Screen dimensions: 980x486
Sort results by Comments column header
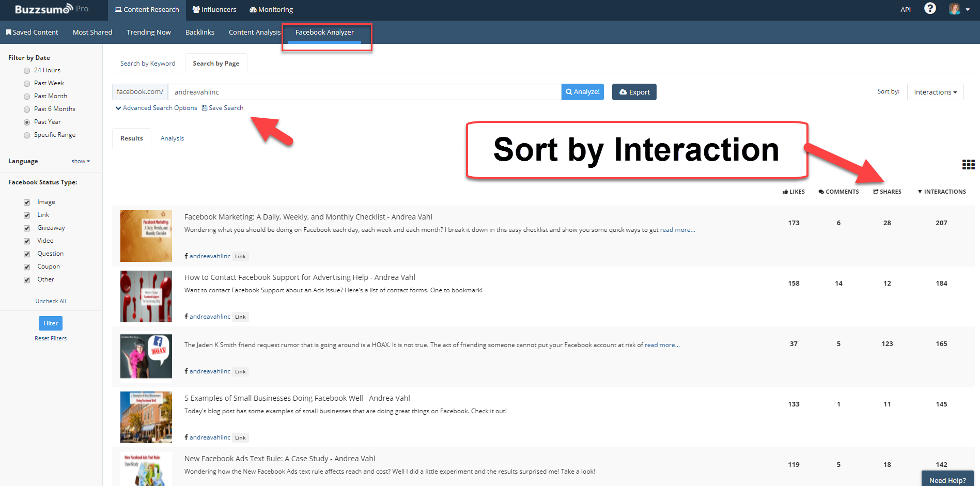(x=838, y=192)
